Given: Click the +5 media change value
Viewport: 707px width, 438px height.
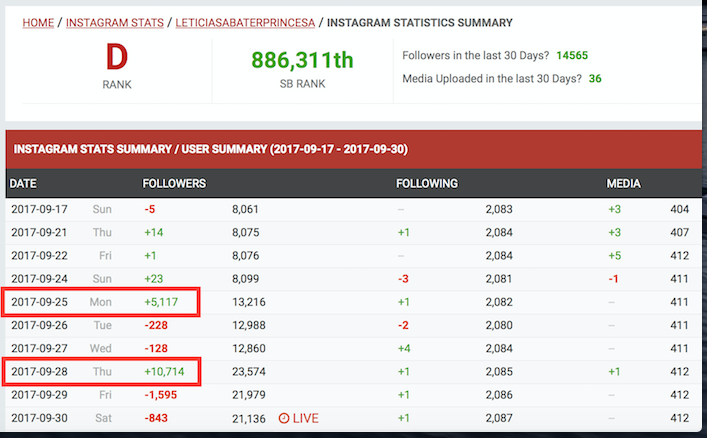Looking at the screenshot, I should 615,256.
